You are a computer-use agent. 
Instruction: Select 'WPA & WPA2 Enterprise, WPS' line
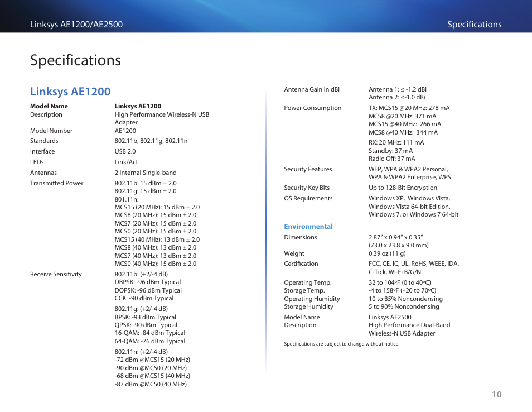coord(410,177)
